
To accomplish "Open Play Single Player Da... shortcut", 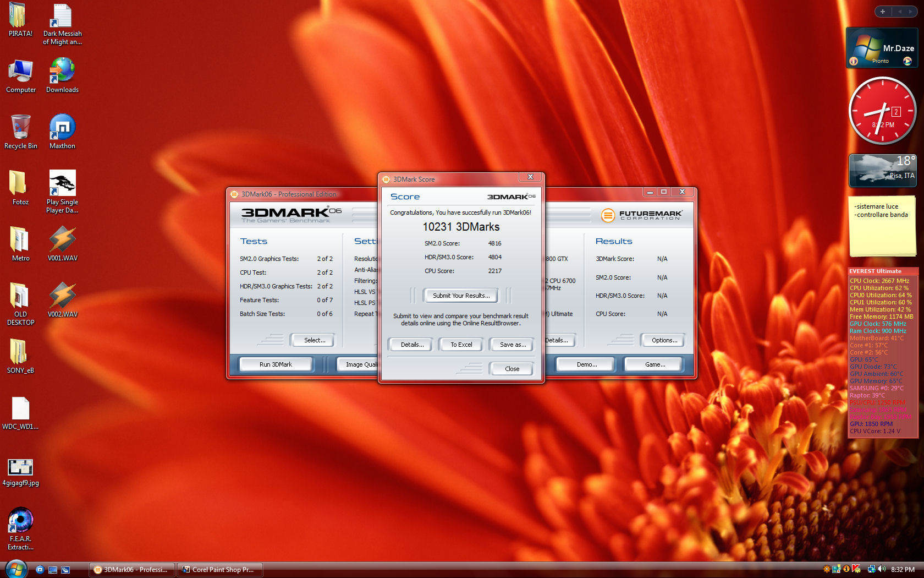I will tap(62, 192).
